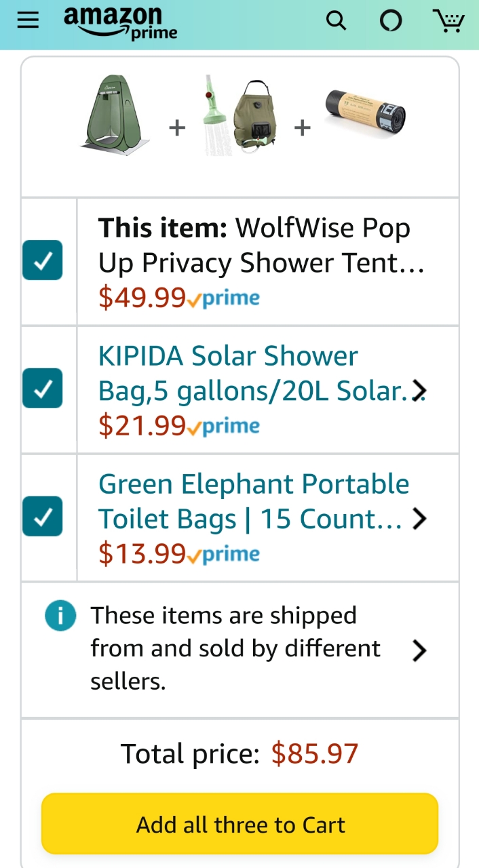
Task: Open search with magnifying glass icon
Action: click(x=336, y=21)
